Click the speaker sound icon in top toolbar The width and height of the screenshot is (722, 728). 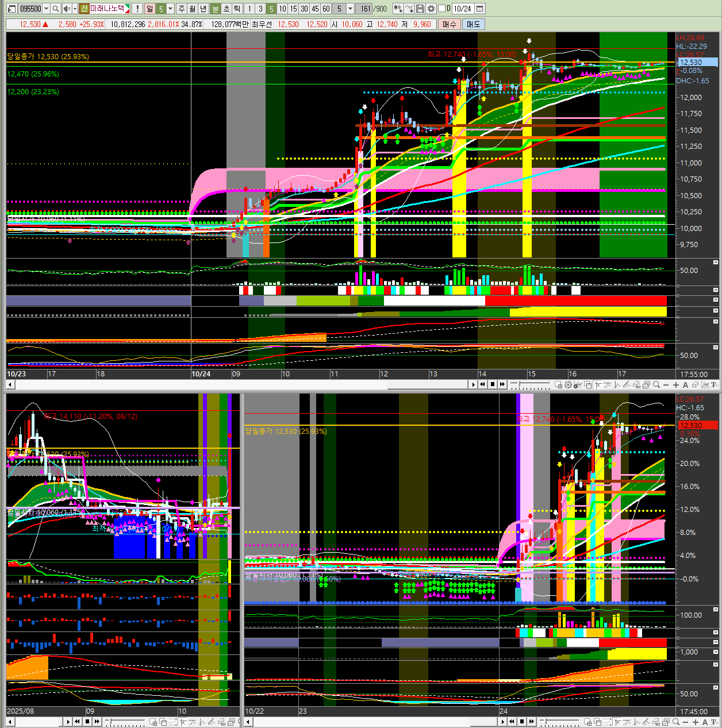pyautogui.click(x=67, y=9)
